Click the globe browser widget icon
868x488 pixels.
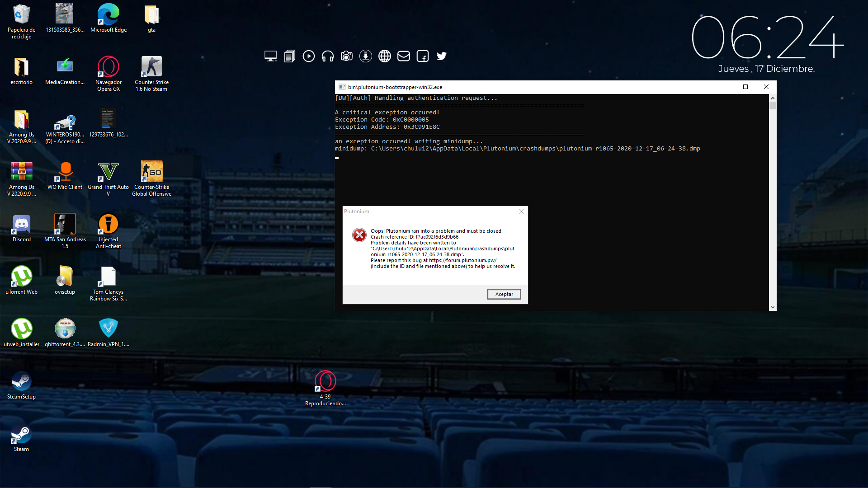[x=385, y=56]
